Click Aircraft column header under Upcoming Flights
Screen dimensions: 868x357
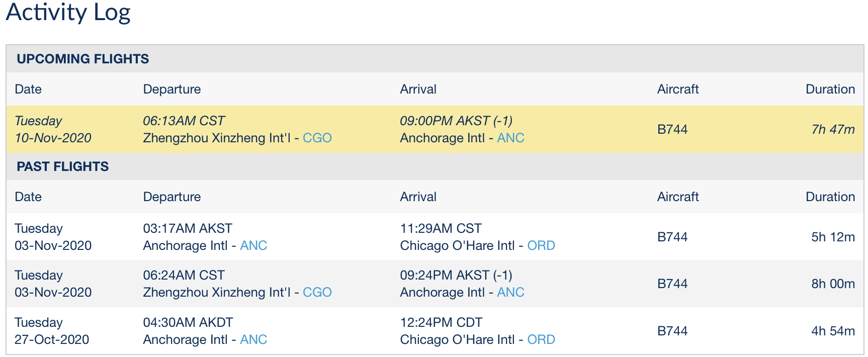(677, 89)
